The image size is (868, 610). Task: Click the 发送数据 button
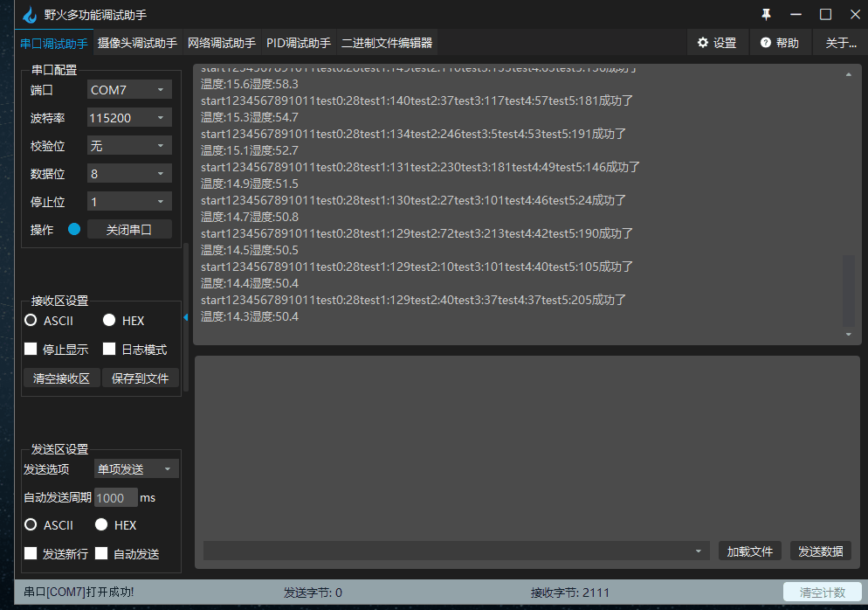click(820, 551)
